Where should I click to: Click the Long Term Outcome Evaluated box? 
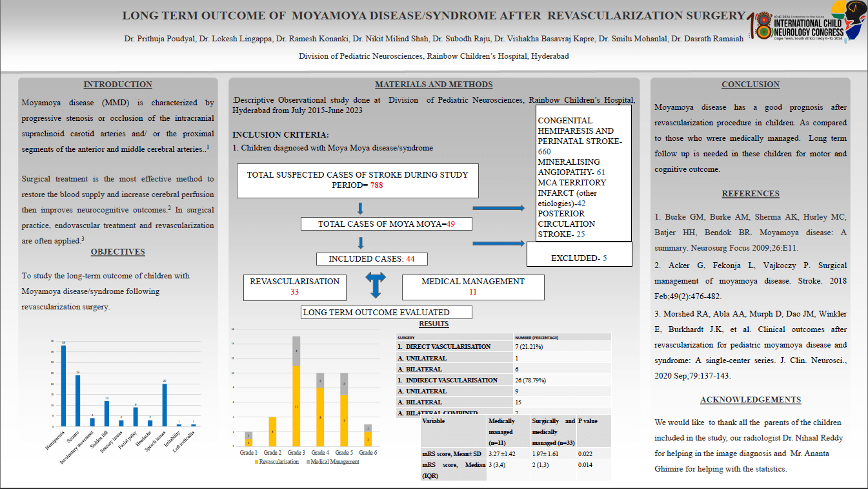coord(387,313)
